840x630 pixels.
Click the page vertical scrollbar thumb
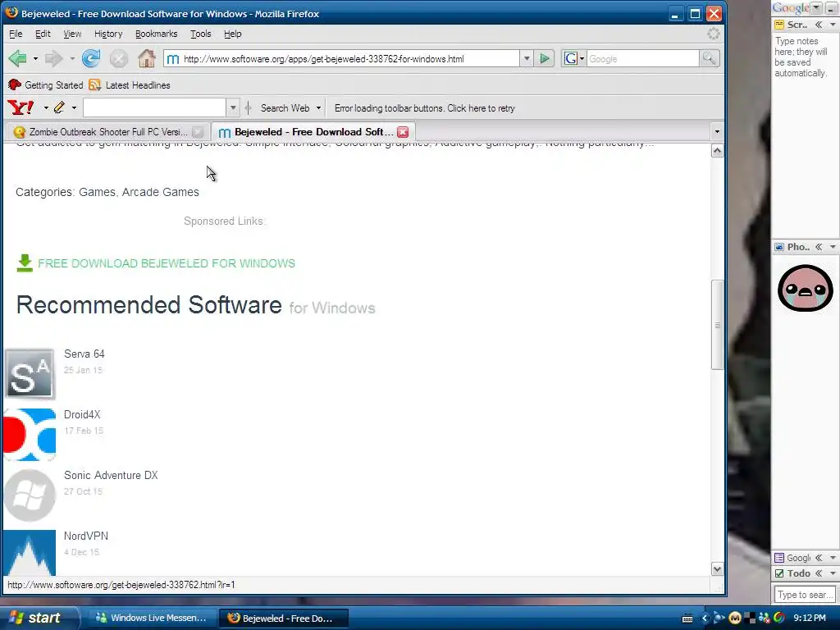click(717, 325)
